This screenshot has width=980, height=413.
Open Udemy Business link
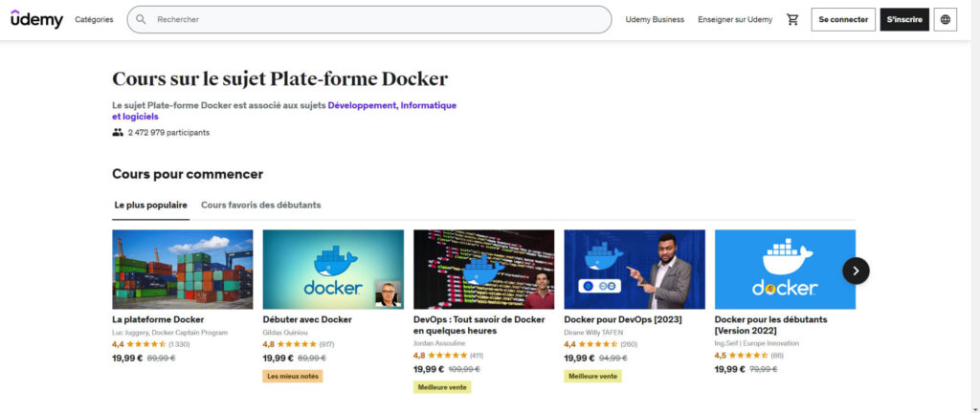pyautogui.click(x=655, y=19)
